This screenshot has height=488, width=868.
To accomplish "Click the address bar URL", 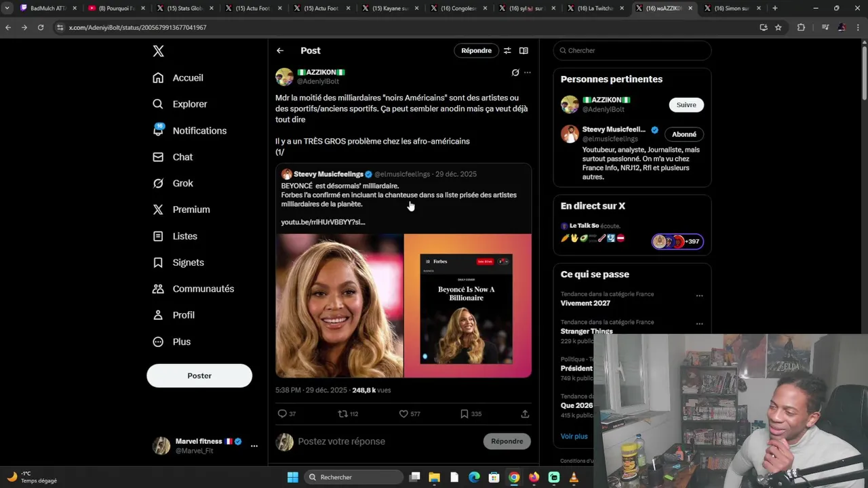I will click(138, 28).
